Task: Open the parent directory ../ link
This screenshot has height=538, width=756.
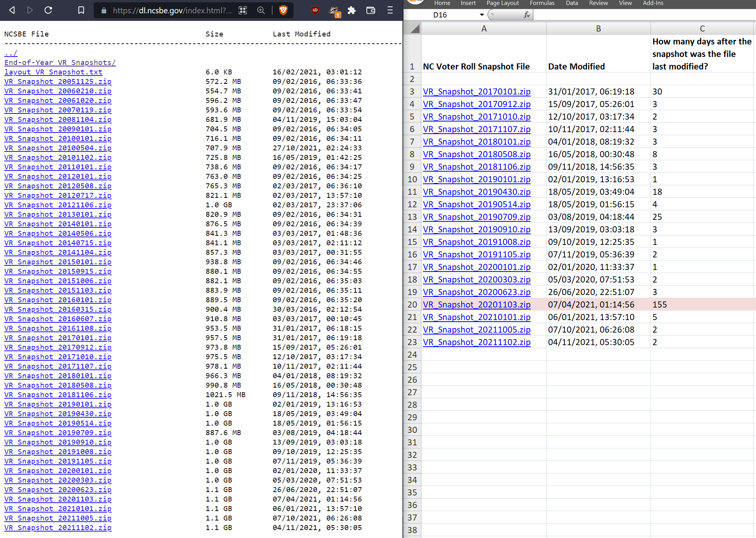Action: pyautogui.click(x=11, y=53)
